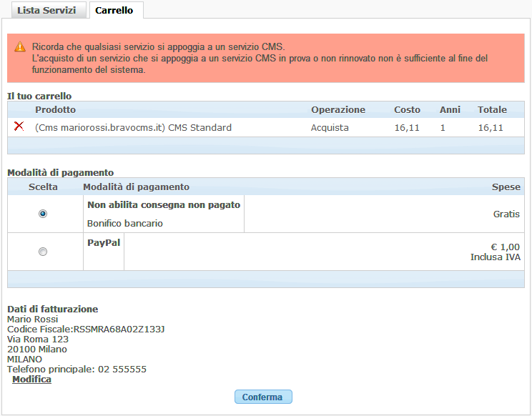532x416 pixels.
Task: Click the Gratis shipping cost text
Action: pyautogui.click(x=506, y=214)
